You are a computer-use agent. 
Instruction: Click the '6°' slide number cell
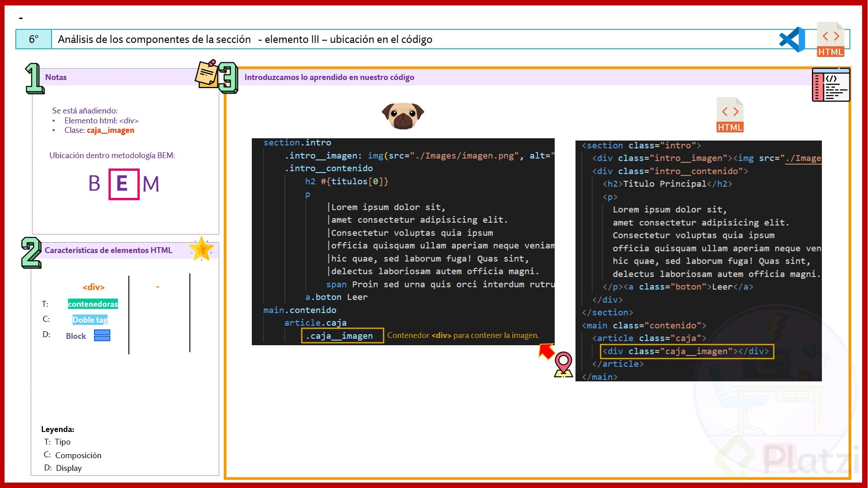point(33,39)
